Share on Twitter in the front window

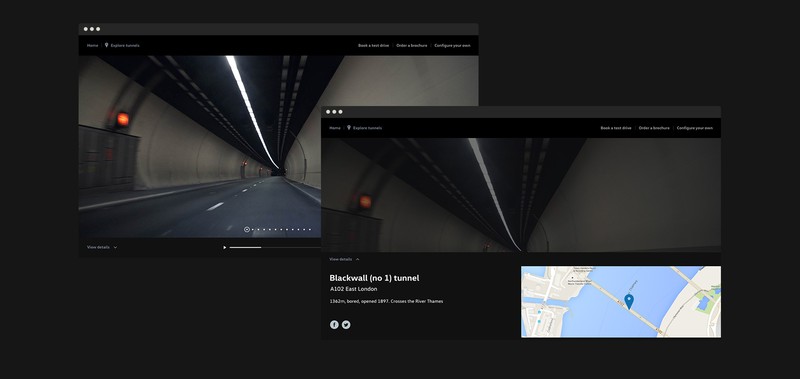coord(346,324)
